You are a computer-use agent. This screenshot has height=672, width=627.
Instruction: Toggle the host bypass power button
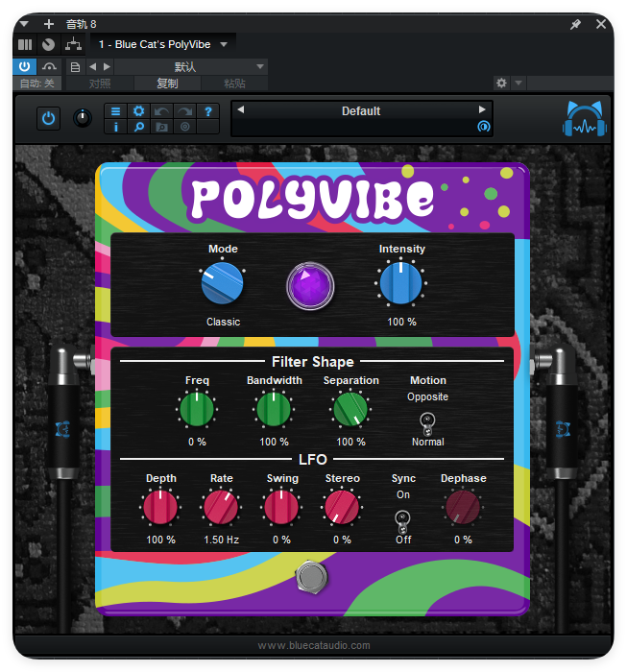pos(24,66)
